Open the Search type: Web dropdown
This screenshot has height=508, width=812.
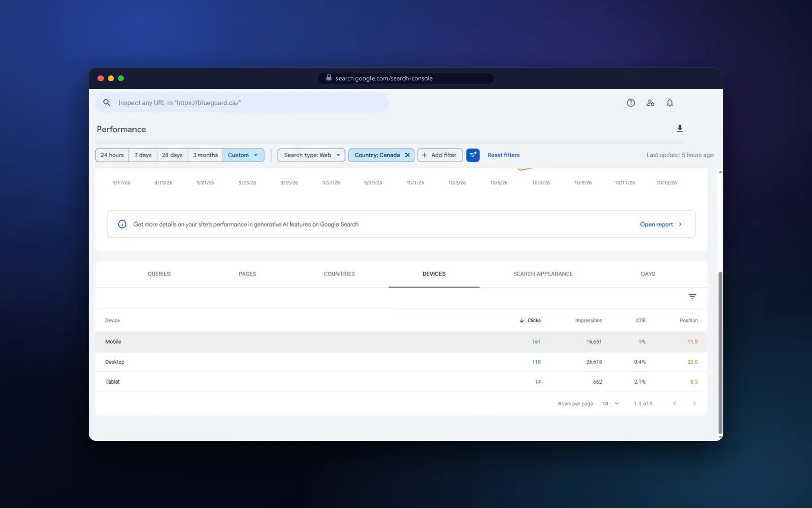tap(311, 155)
